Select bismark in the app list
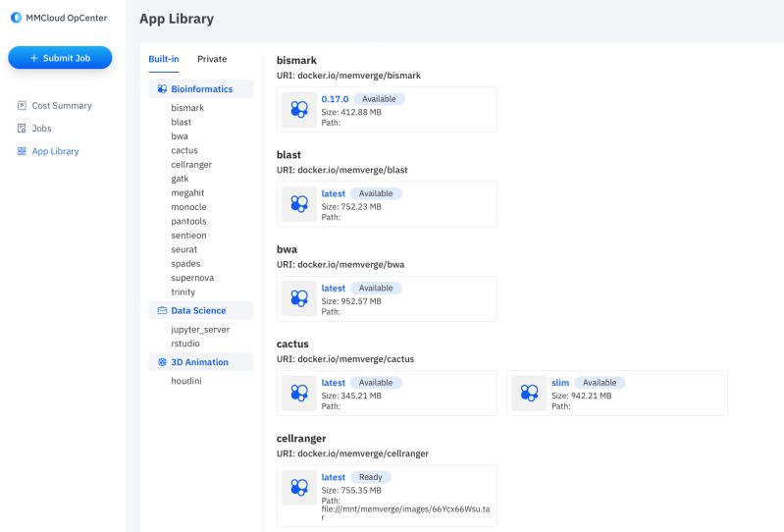The image size is (784, 532). pos(187,108)
